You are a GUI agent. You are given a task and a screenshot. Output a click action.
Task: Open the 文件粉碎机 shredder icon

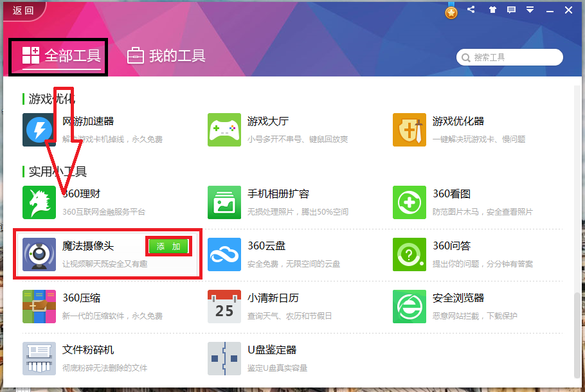tap(39, 359)
